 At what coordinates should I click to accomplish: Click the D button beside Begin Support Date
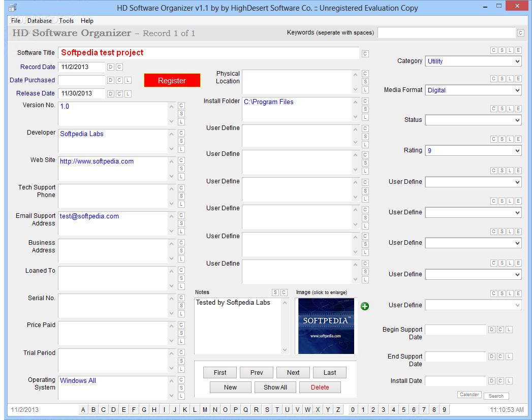492,330
